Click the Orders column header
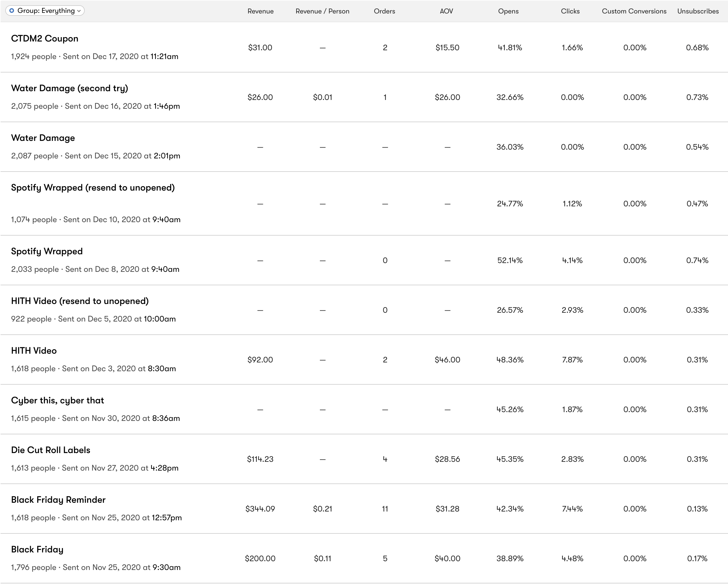 click(x=384, y=11)
